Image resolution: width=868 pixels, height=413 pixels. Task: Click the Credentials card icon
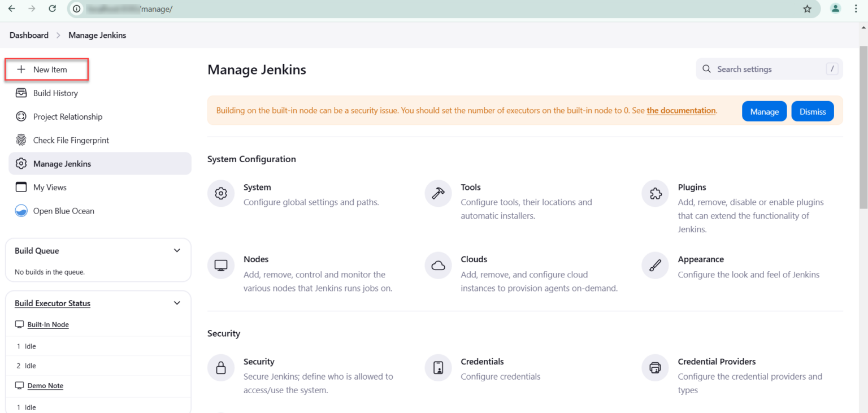click(x=438, y=367)
